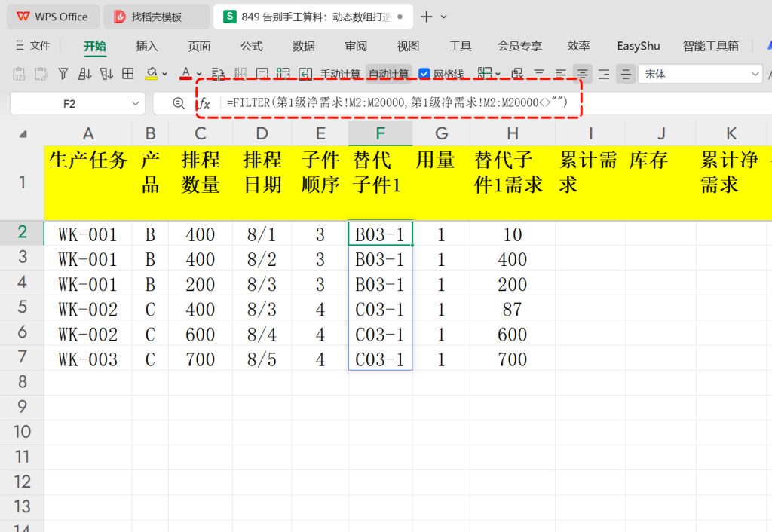Screen dimensions: 772x532
Task: Open the 公式 Formulas tab
Action: [x=251, y=46]
